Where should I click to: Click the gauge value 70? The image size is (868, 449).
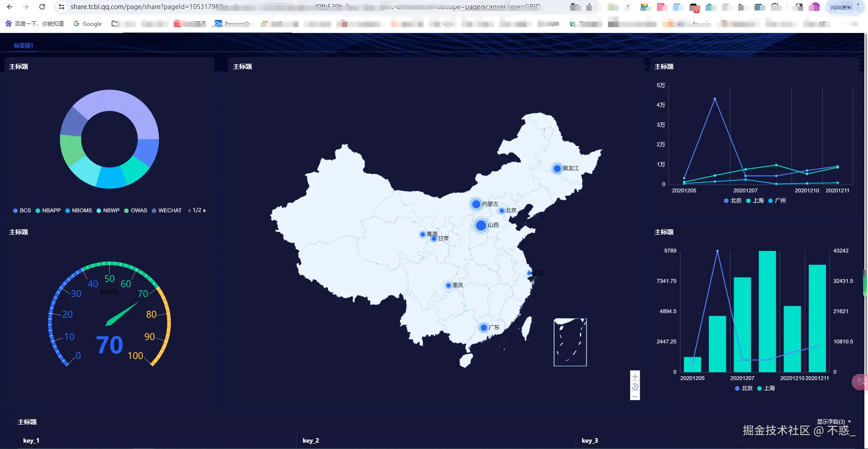point(109,345)
